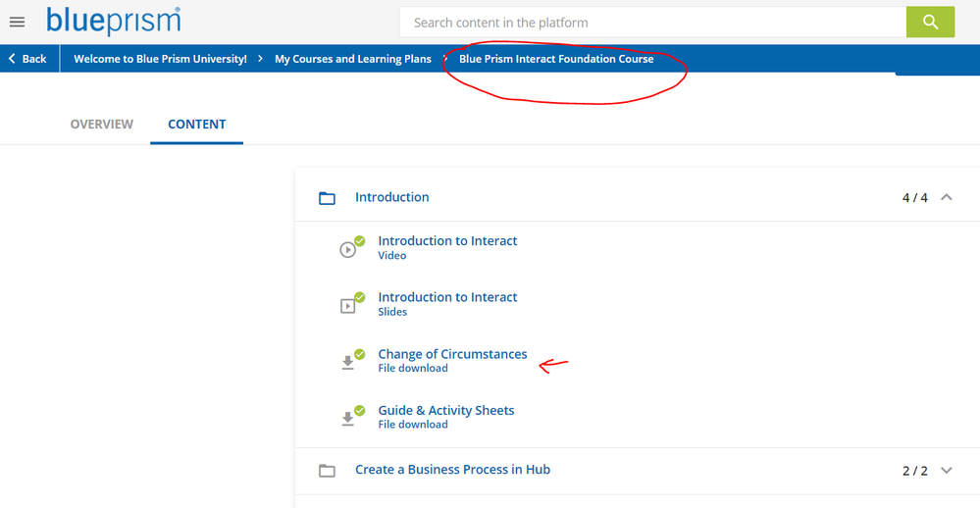The height and width of the screenshot is (508, 980).
Task: Open Welcome to Blue Prism University! breadcrumb
Action: pyautogui.click(x=160, y=59)
